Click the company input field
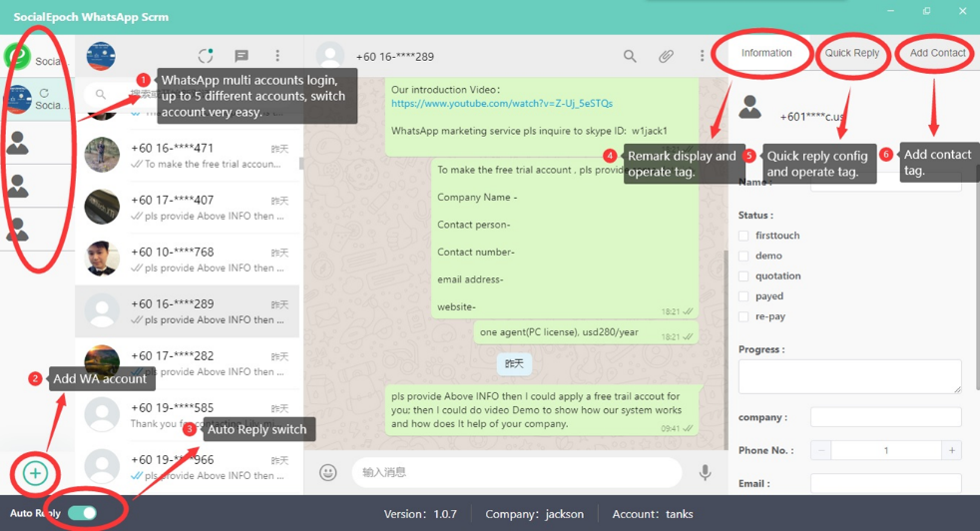The image size is (980, 531). tap(885, 417)
